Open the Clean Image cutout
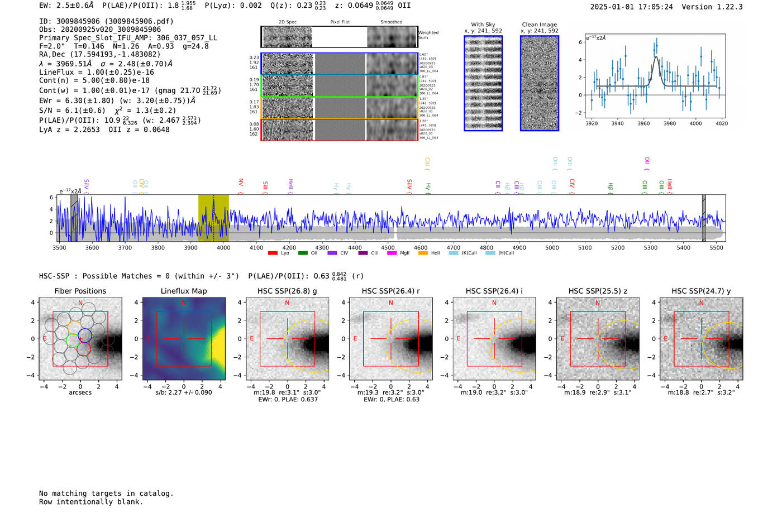 tap(540, 83)
